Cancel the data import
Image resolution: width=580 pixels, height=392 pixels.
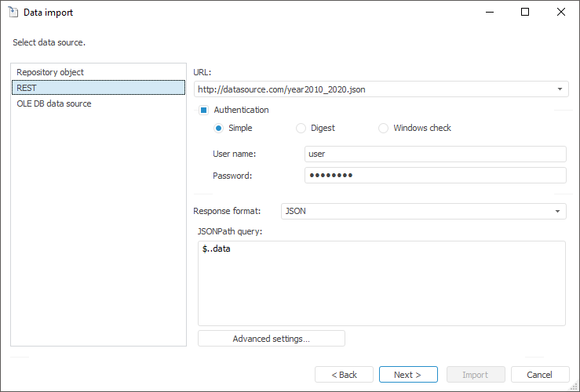[540, 375]
